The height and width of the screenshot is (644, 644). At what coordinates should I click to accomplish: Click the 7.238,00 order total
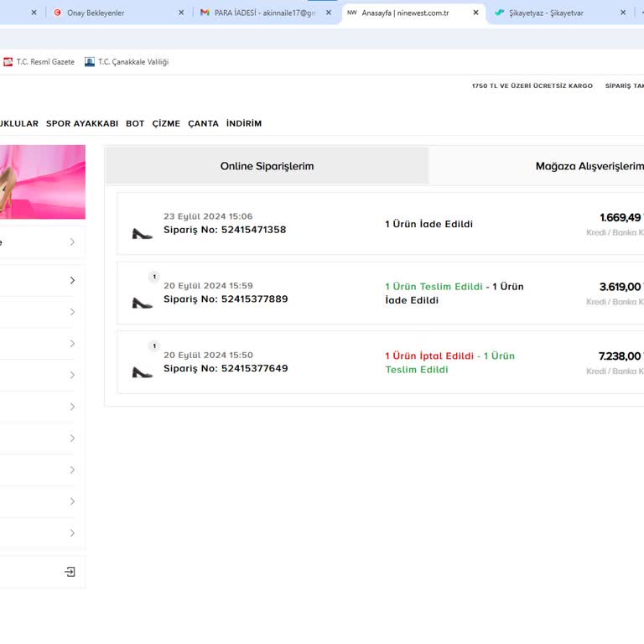(x=620, y=356)
